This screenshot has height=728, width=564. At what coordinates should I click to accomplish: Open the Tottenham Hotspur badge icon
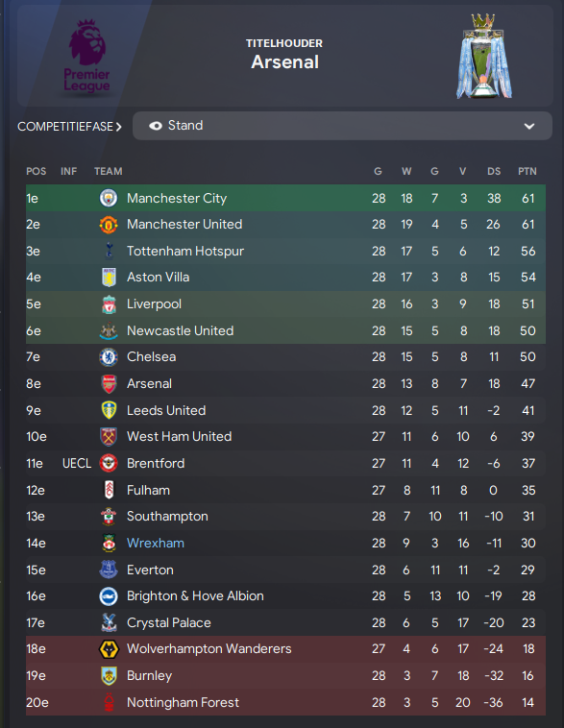tap(109, 252)
